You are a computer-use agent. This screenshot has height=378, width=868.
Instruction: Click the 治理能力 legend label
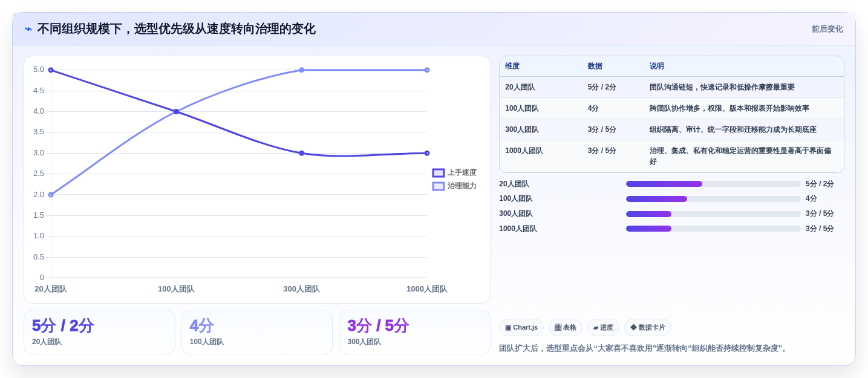click(x=462, y=186)
